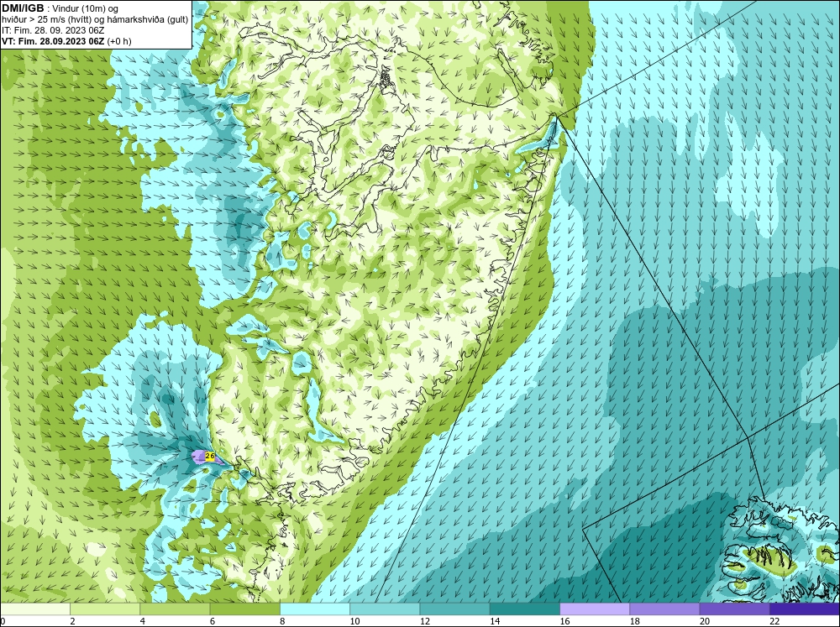Screen dimensions: 840x627
Task: Click the 0-2 m/s palest legend swatch
Action: pyautogui.click(x=34, y=609)
